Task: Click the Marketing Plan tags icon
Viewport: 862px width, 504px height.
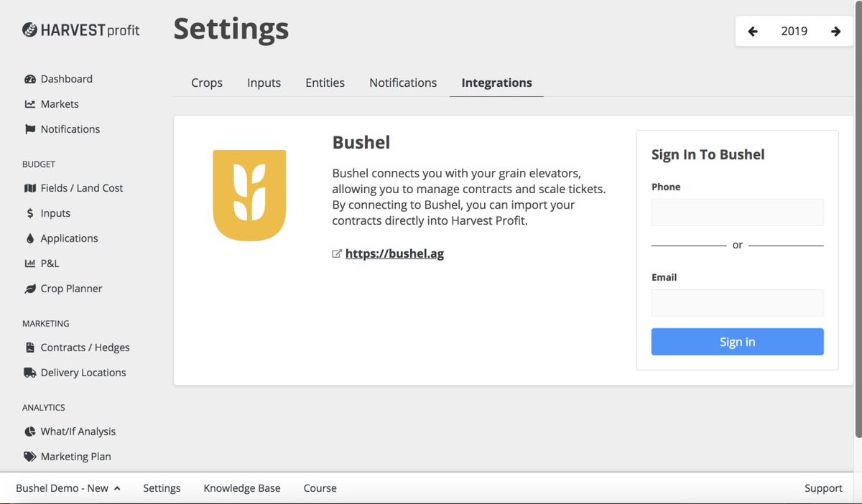Action: coord(29,457)
